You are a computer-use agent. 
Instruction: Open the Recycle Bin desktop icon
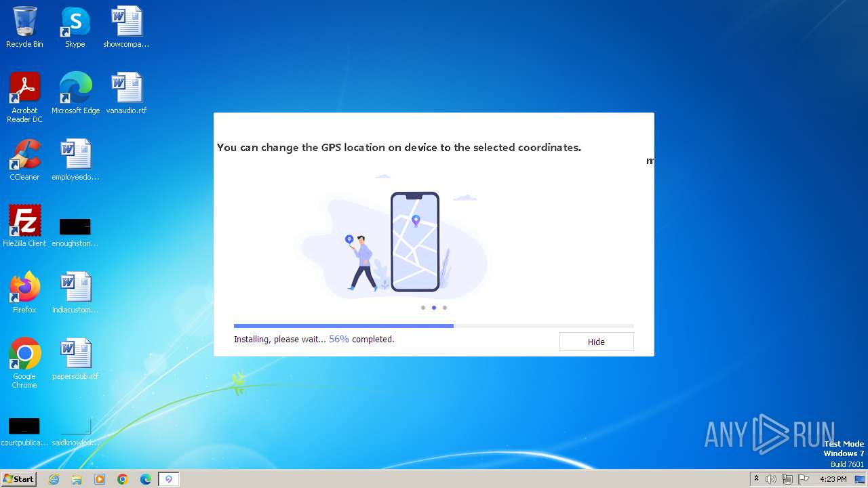tap(24, 28)
